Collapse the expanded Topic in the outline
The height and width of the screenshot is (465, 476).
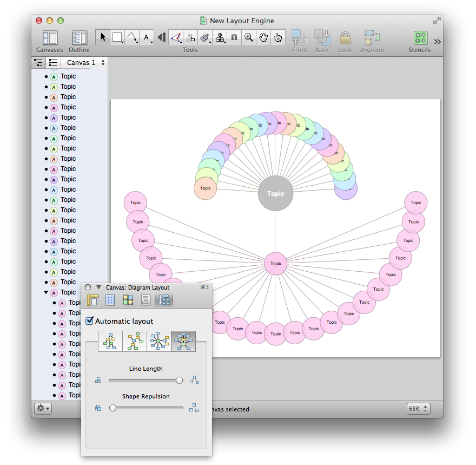coord(46,292)
